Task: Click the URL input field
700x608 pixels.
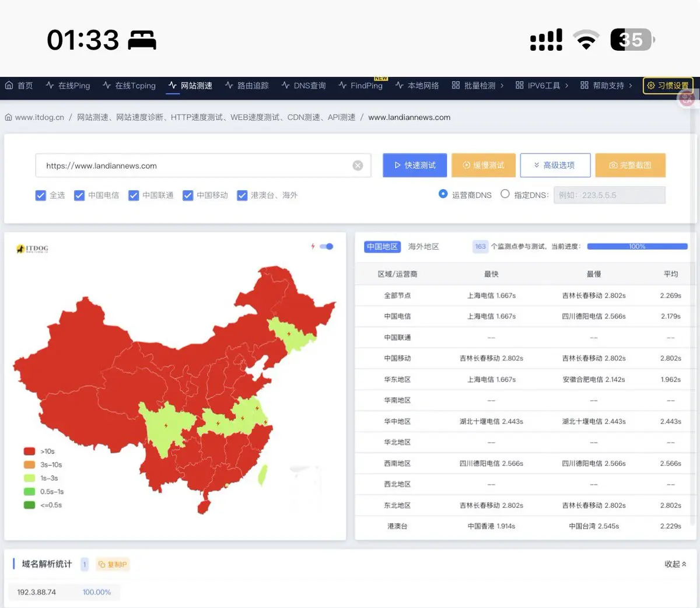Action: coord(203,166)
